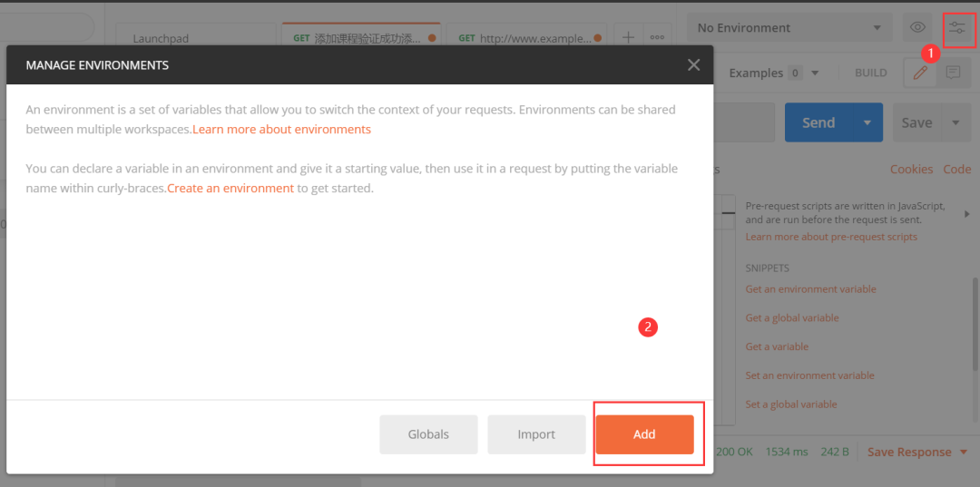The width and height of the screenshot is (980, 487).
Task: Open Learn more about pre-request scripts link
Action: point(831,237)
